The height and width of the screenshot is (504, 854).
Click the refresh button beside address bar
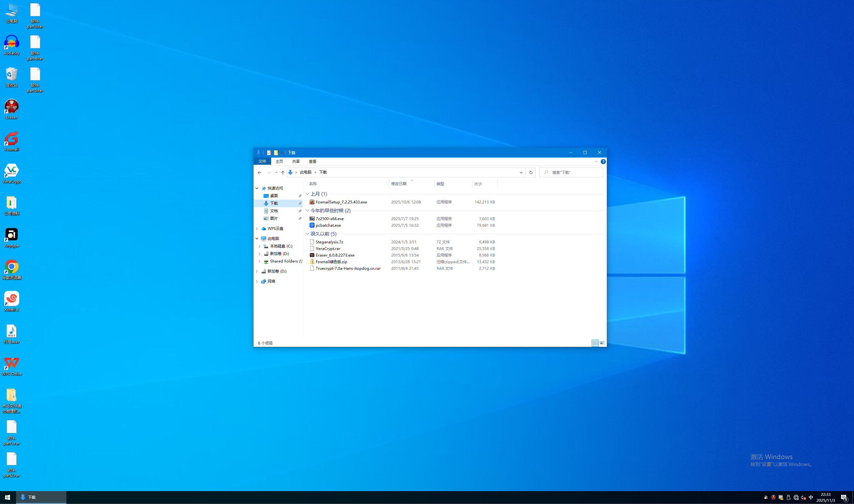coord(531,173)
